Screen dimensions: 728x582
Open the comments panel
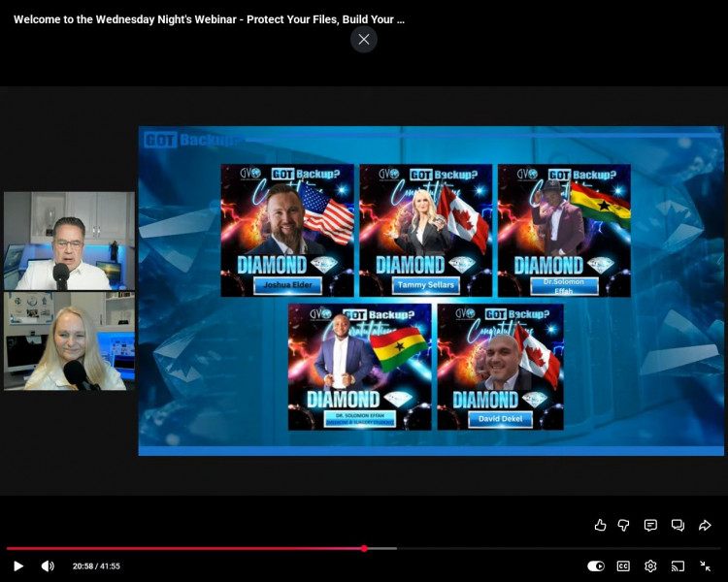point(650,525)
